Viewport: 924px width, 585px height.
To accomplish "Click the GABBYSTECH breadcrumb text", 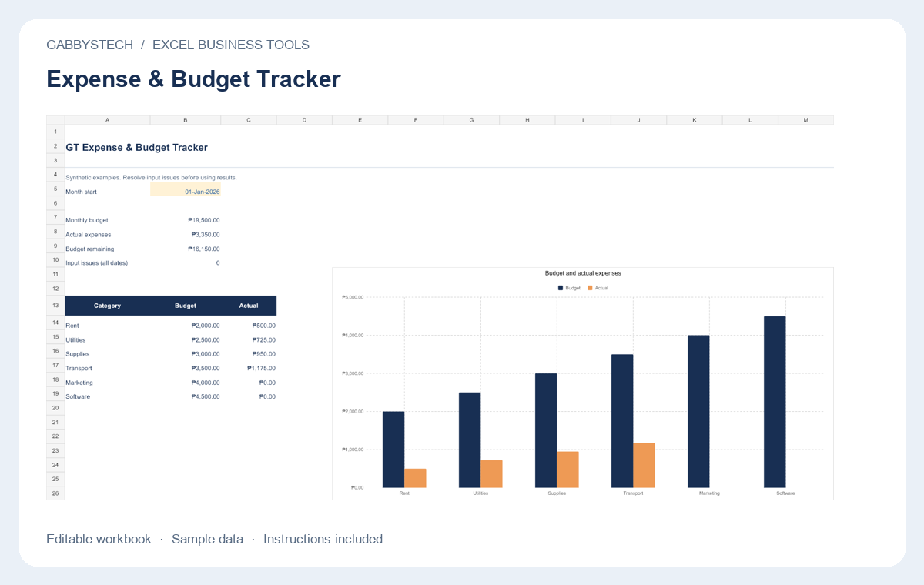I will 89,45.
